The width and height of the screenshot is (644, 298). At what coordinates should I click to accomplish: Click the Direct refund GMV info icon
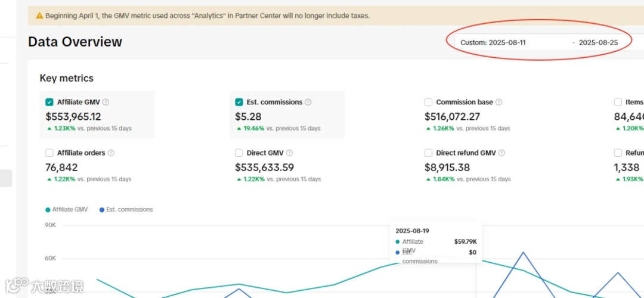click(x=501, y=153)
